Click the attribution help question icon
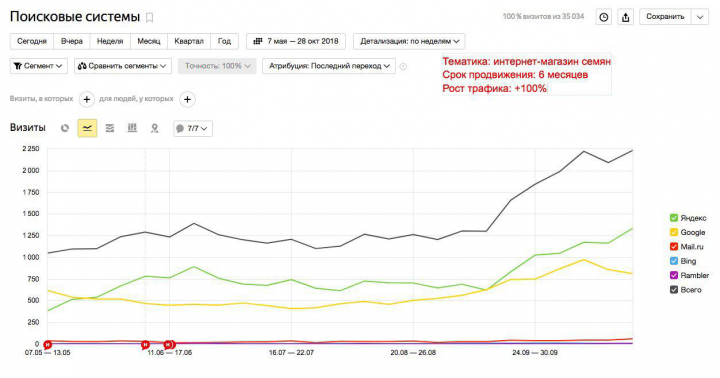 (403, 66)
